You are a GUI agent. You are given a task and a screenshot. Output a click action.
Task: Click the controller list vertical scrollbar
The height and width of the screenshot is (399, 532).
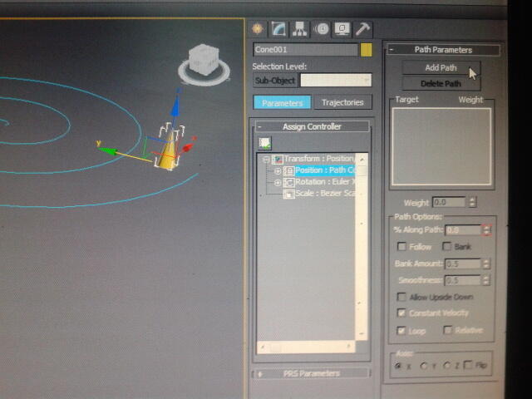click(362, 247)
